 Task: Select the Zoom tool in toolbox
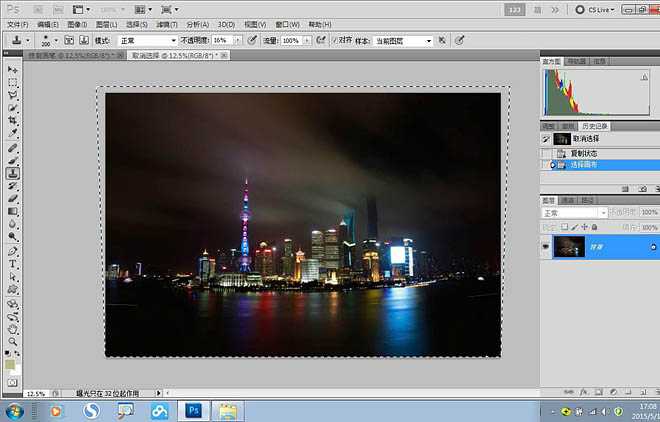click(13, 341)
